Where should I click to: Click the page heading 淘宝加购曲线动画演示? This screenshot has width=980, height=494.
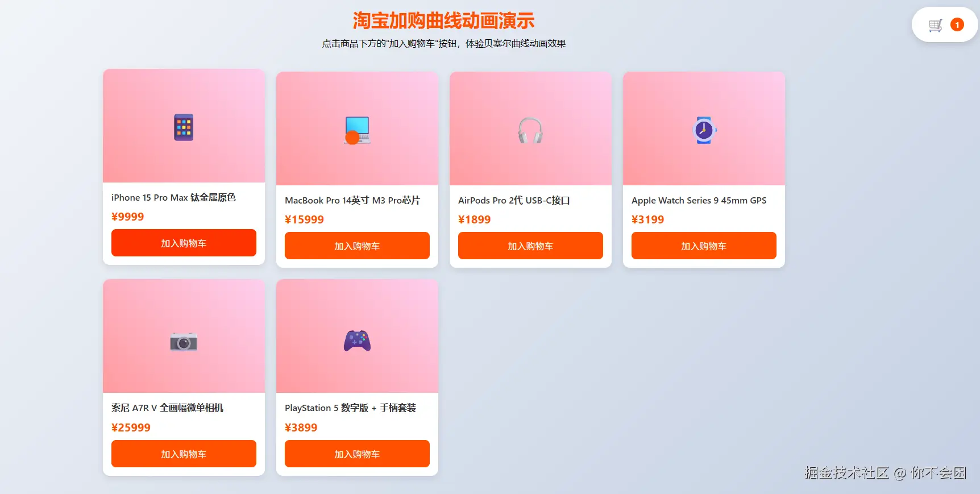(443, 20)
